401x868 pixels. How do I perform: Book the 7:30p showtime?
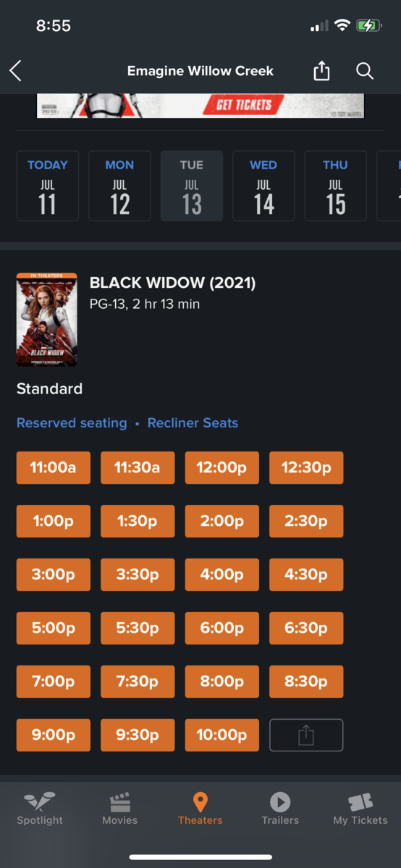coord(138,681)
